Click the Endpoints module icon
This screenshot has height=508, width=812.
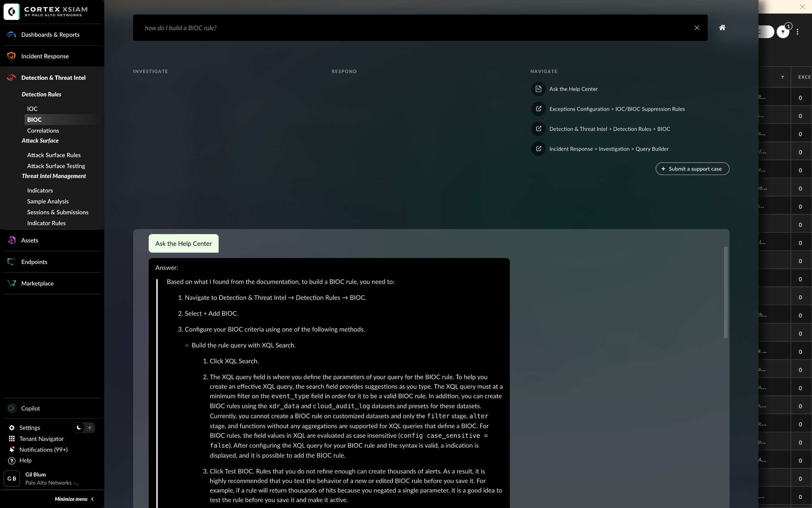[x=12, y=262]
